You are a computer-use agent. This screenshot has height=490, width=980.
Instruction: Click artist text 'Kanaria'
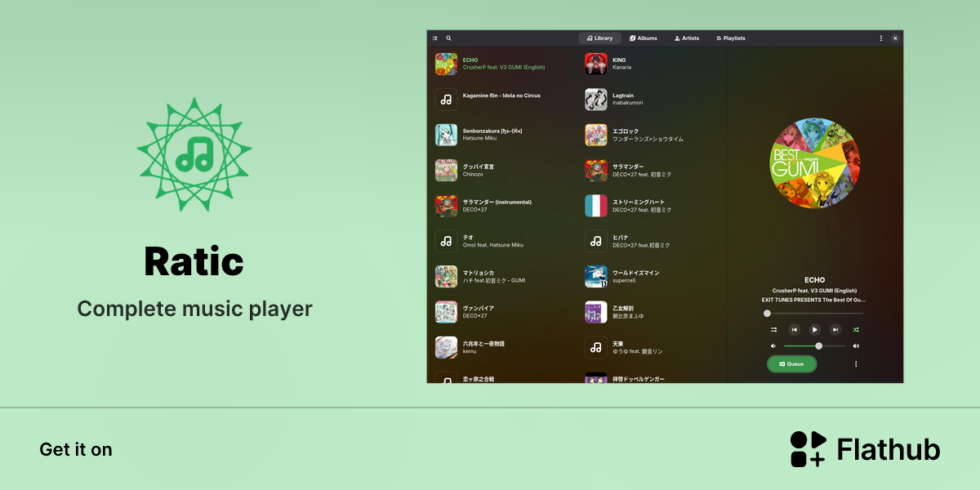[x=621, y=67]
